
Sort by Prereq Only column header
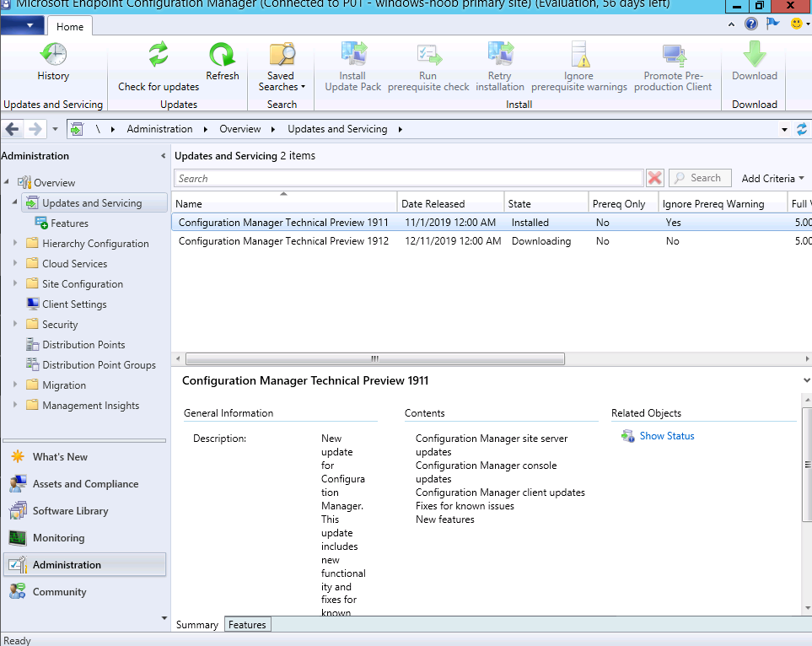(x=623, y=203)
